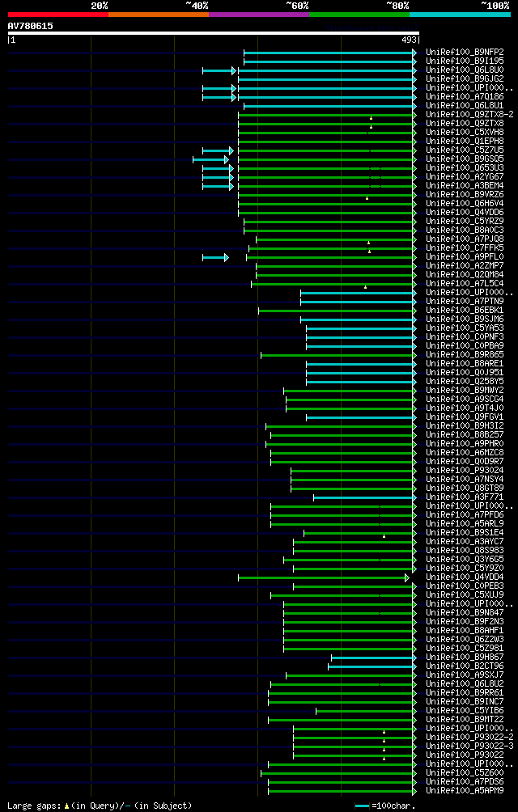The image size is (518, 812).
Task: Open hit UniRef100_B9N847
Action: click(465, 612)
